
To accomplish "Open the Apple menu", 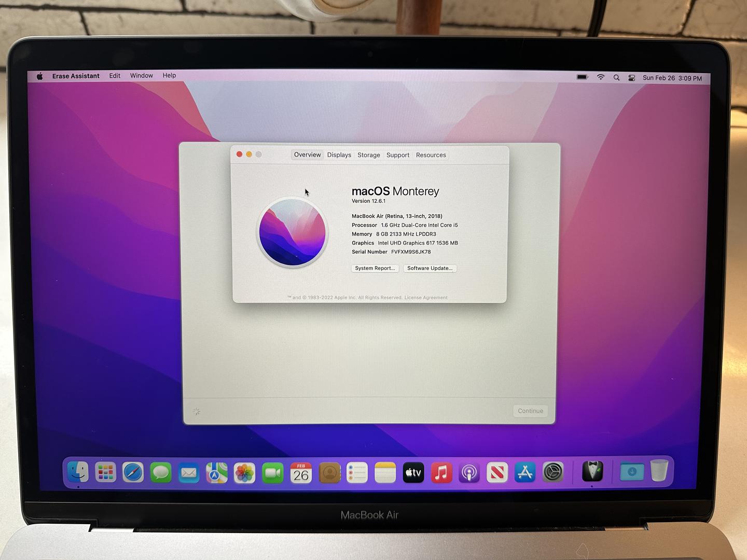I will click(40, 76).
